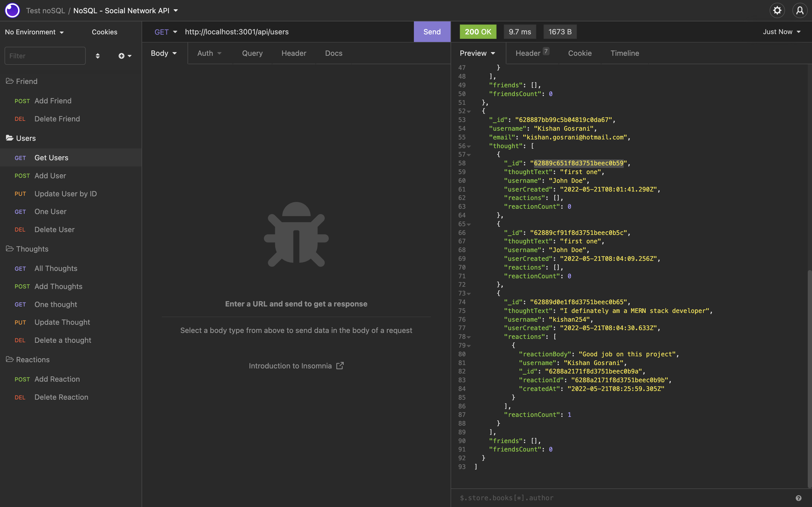Viewport: 812px width, 507px height.
Task: Fold the reactions array at line 78
Action: click(469, 337)
